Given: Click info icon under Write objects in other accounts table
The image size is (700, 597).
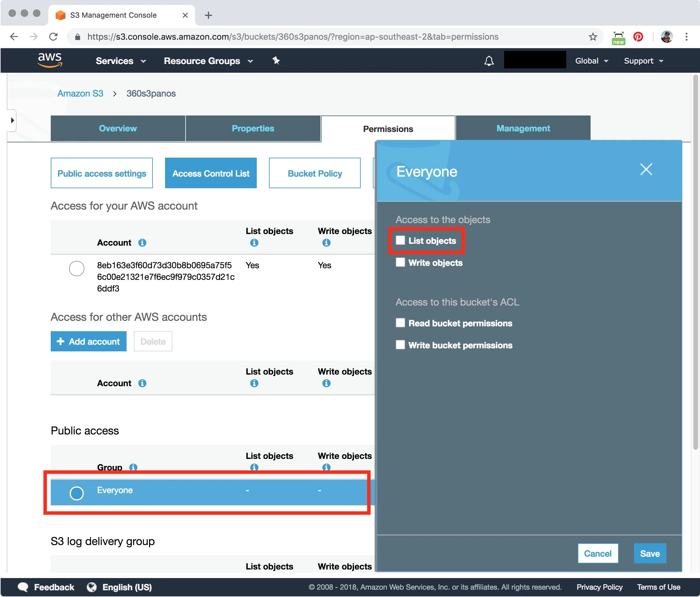Looking at the screenshot, I should [326, 383].
